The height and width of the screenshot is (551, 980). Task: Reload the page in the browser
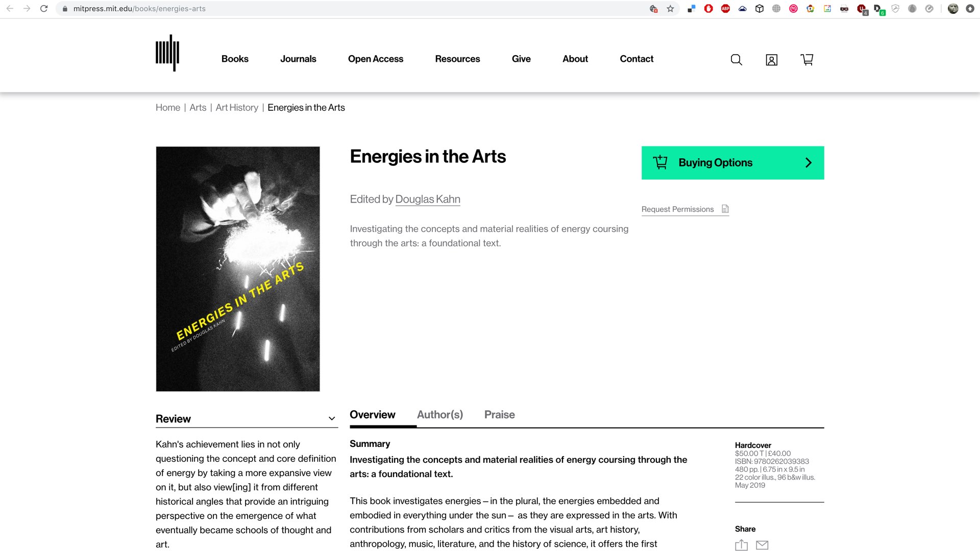click(x=44, y=9)
